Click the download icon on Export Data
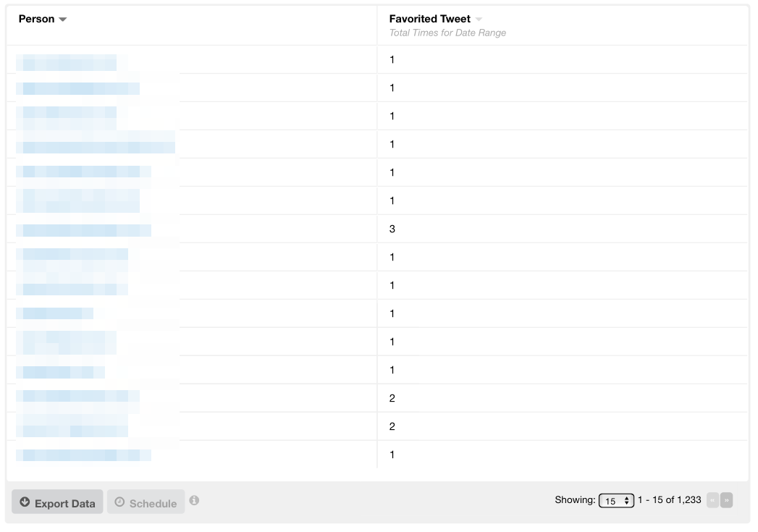758x532 pixels. point(25,502)
